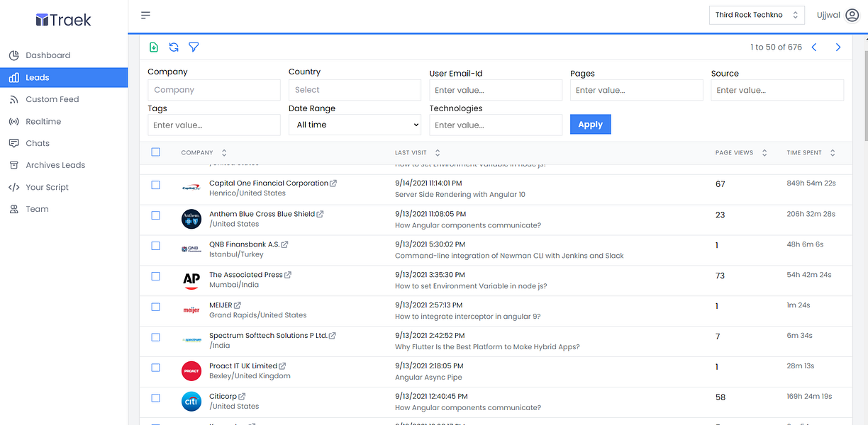Open the Third Rock Techkno account dropdown

pyautogui.click(x=757, y=15)
